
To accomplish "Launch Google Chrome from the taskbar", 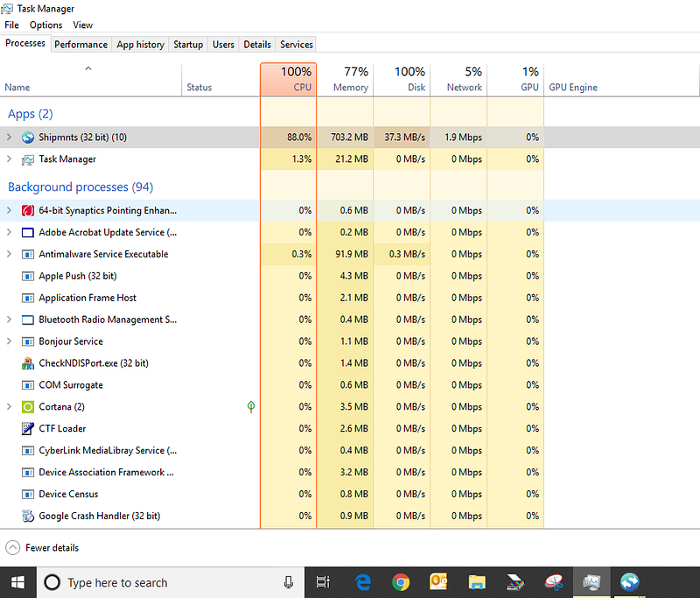I will point(401,582).
